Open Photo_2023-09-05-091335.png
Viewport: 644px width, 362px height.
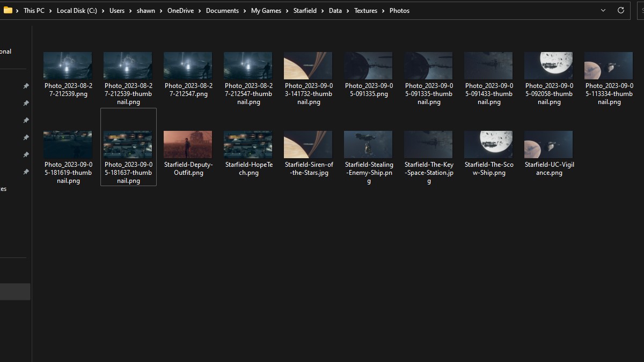coord(368,65)
